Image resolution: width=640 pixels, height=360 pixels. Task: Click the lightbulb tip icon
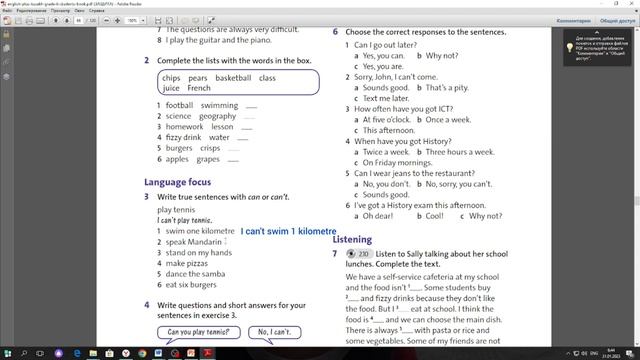(x=570, y=48)
